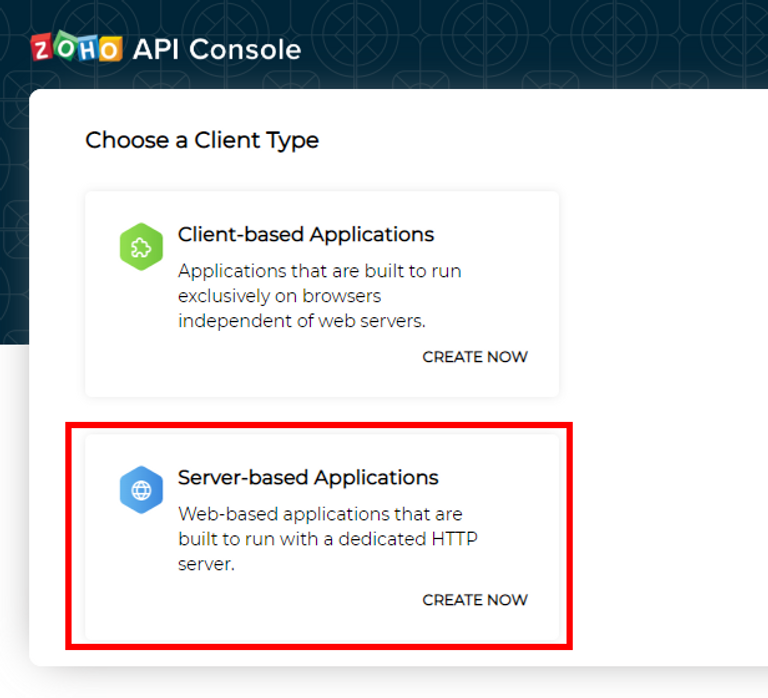Click the browser-only applications description text
768x698 pixels.
(319, 296)
